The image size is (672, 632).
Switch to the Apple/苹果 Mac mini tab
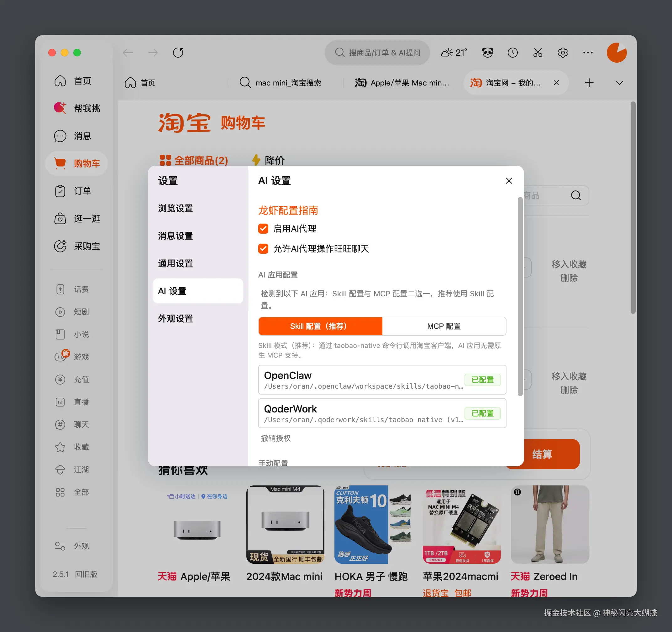402,82
